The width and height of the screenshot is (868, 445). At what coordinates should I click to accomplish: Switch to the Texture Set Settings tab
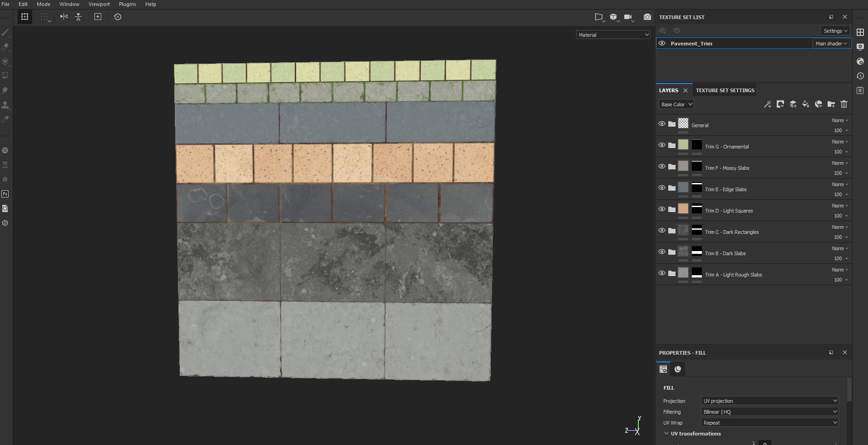pos(724,90)
